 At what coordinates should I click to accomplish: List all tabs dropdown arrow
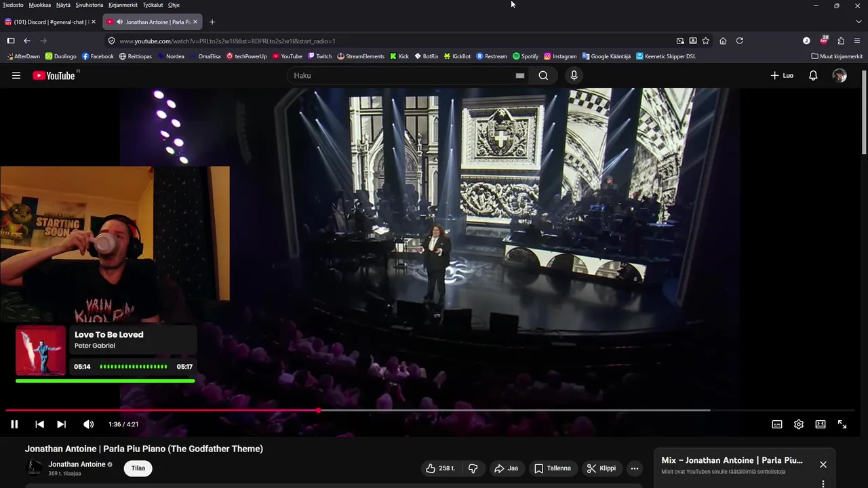(859, 22)
